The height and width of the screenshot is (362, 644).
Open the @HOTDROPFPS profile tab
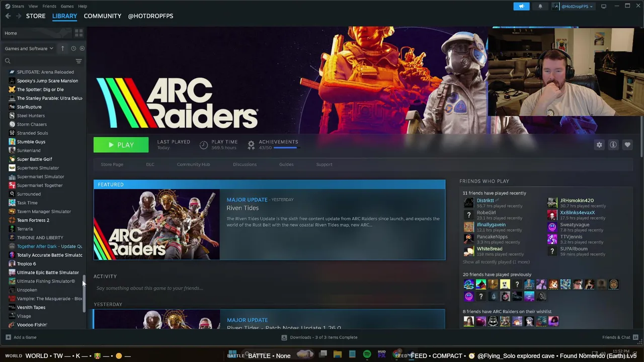point(150,16)
